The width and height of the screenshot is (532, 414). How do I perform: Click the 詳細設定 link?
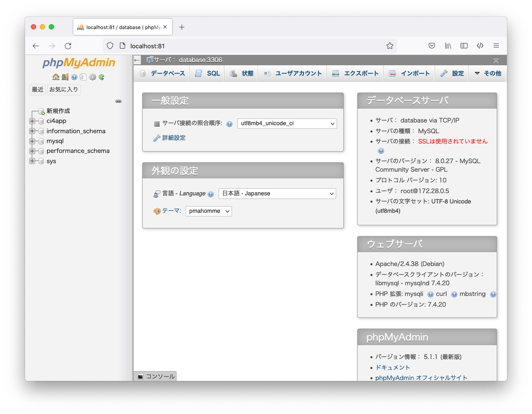[174, 138]
